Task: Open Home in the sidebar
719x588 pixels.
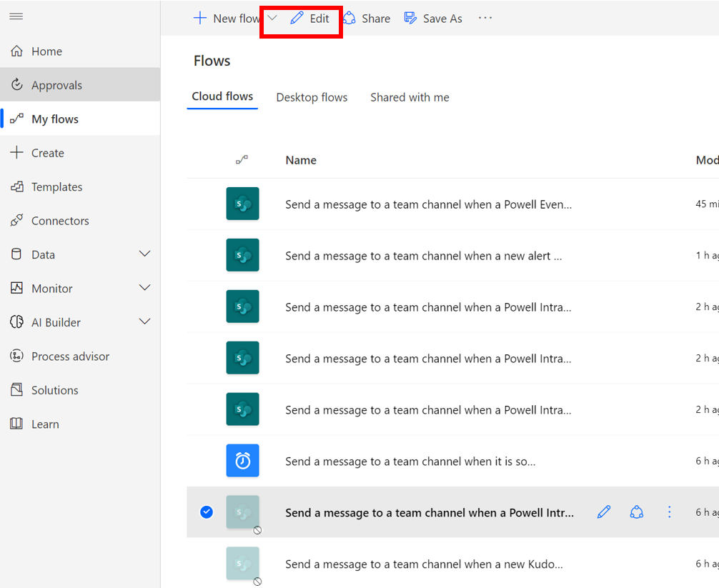Action: click(36, 51)
